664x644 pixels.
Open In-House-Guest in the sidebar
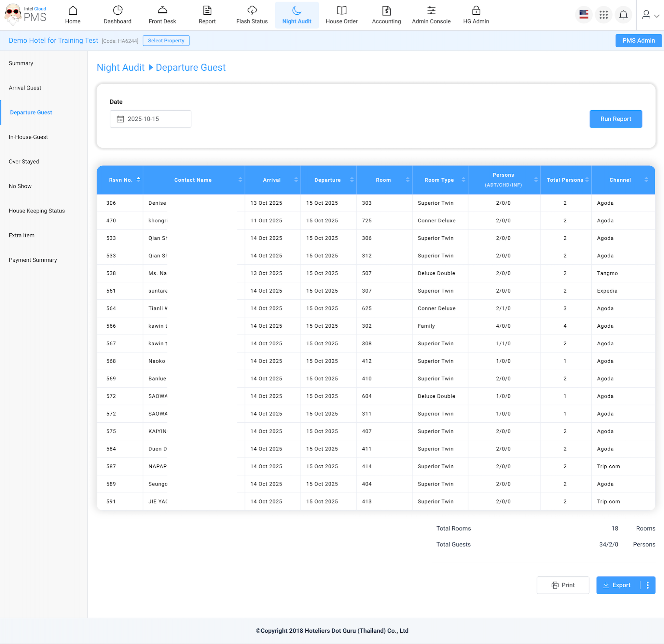tap(28, 137)
